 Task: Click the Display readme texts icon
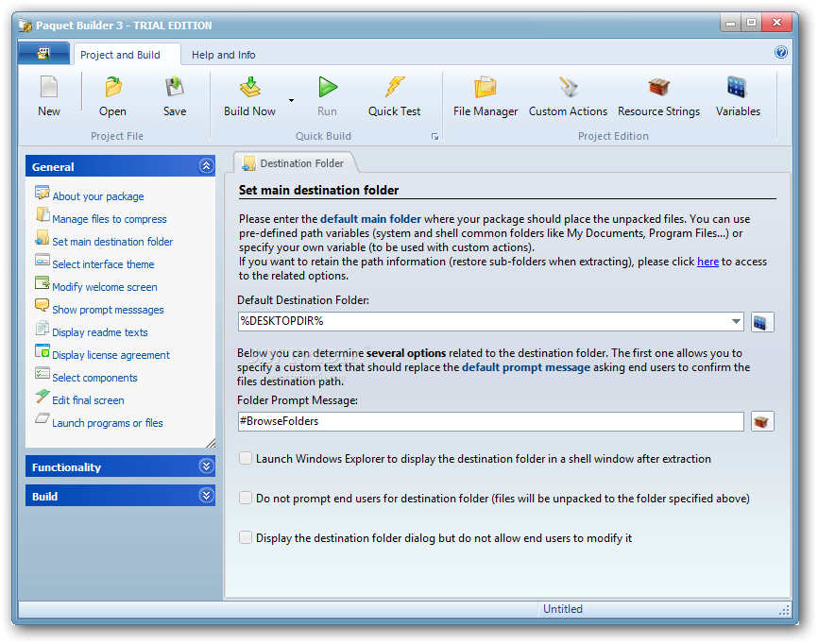click(x=43, y=329)
